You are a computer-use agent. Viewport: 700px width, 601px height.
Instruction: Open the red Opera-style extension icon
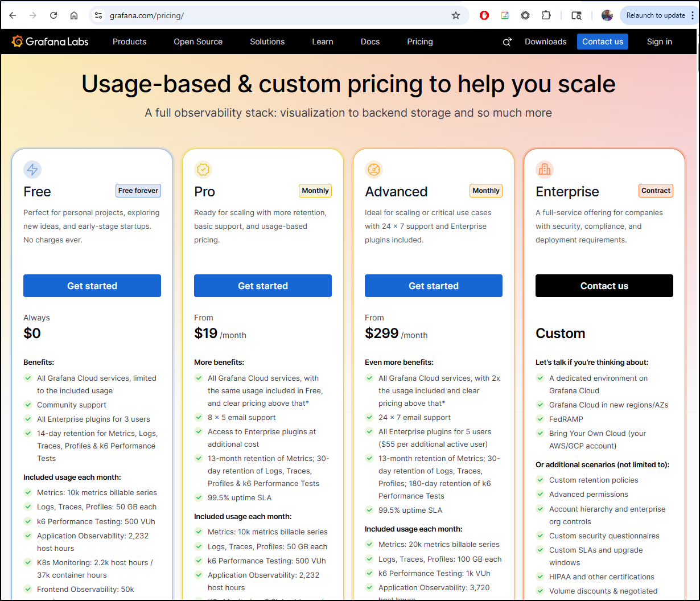point(484,15)
